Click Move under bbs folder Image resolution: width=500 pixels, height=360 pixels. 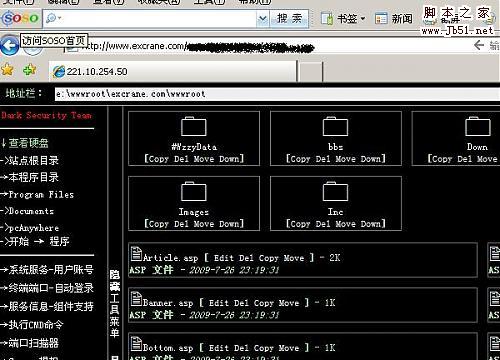coord(345,159)
